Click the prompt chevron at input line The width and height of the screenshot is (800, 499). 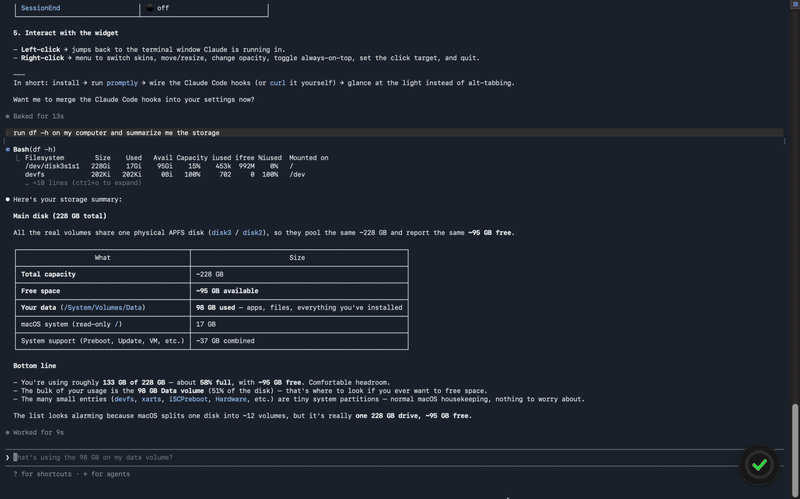(7, 457)
